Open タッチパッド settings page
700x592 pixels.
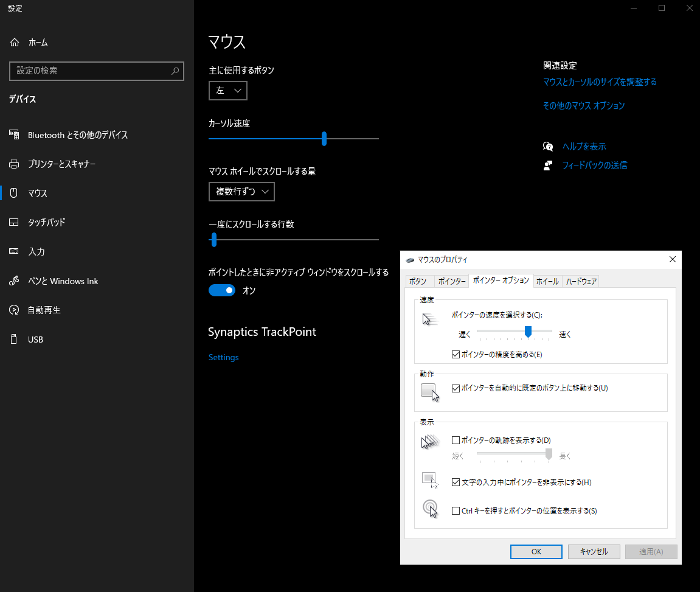[97, 222]
